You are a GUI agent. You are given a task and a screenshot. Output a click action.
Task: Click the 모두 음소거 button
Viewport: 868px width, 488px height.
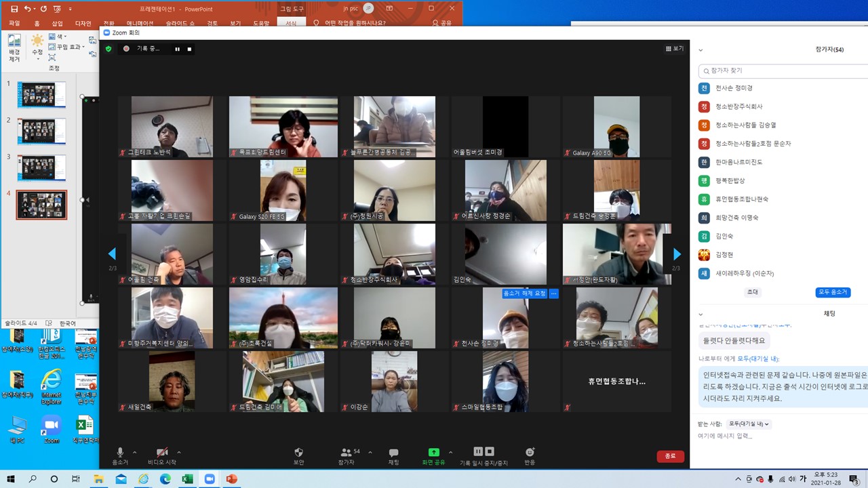pyautogui.click(x=832, y=292)
